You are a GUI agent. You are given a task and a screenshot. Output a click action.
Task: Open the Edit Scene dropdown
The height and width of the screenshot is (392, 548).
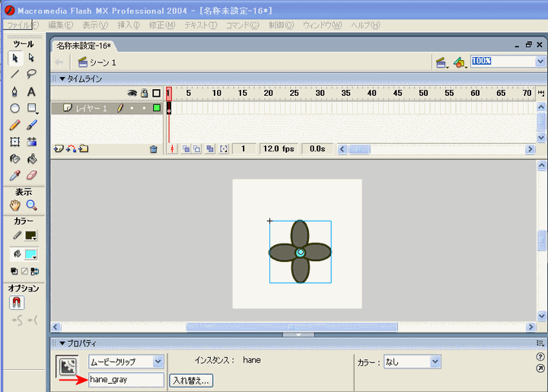click(441, 63)
